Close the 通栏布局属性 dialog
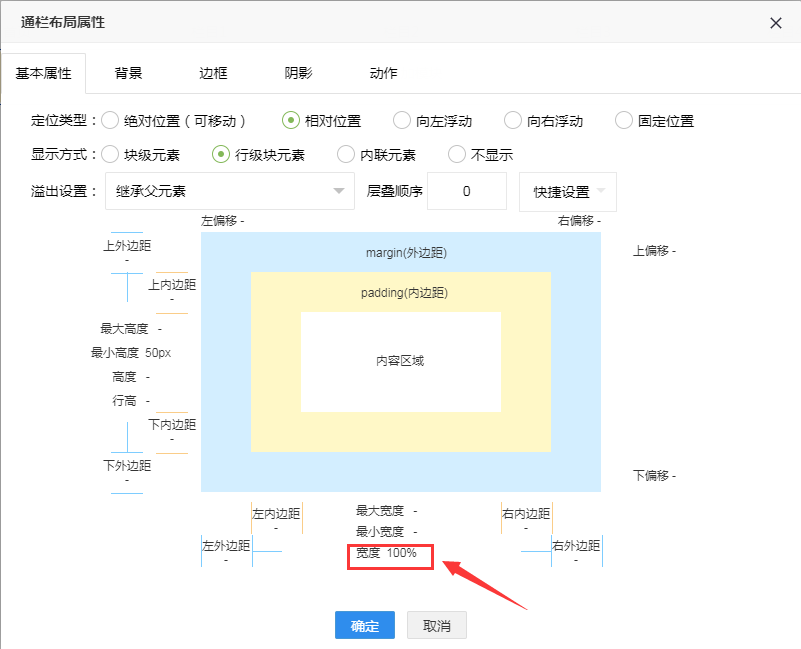 (x=776, y=23)
